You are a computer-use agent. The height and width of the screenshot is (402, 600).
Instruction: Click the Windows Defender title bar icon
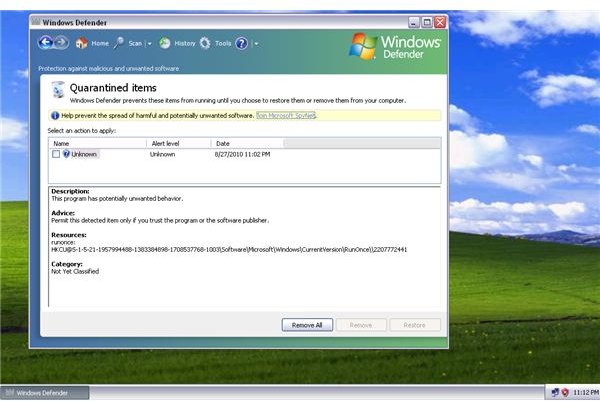(36, 22)
